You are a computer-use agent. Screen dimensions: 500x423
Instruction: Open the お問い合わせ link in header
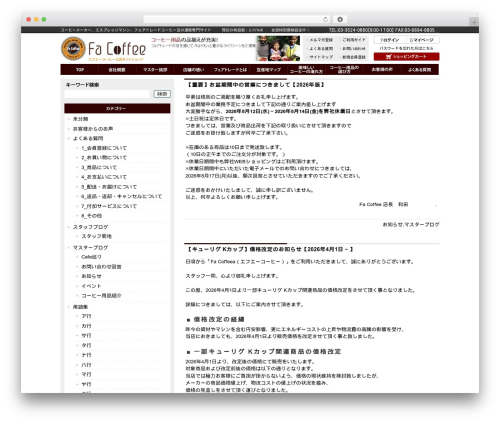pos(354,48)
